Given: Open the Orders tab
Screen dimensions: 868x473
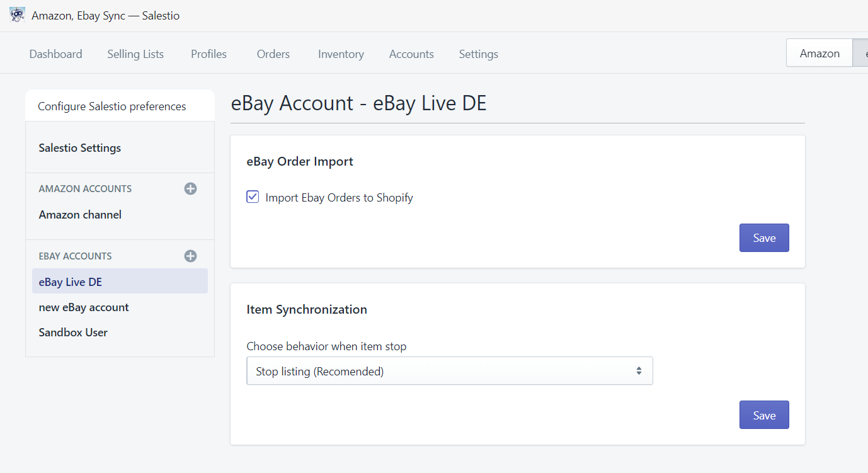Looking at the screenshot, I should pos(273,54).
